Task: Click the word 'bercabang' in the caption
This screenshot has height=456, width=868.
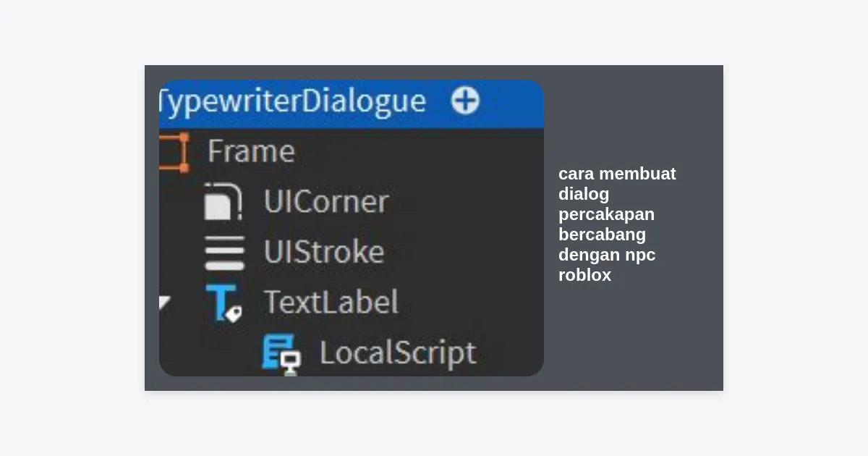Action: pyautogui.click(x=602, y=235)
